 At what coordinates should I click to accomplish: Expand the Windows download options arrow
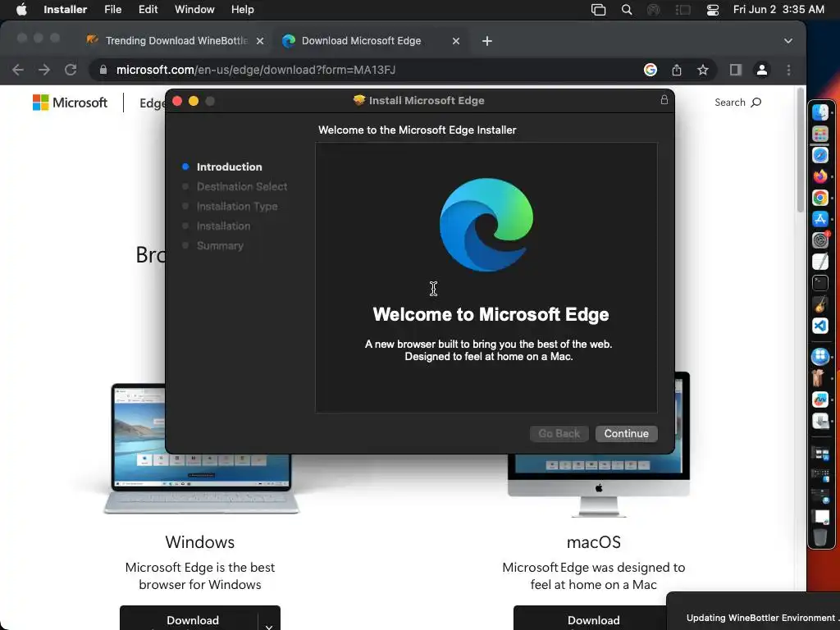[x=269, y=624]
